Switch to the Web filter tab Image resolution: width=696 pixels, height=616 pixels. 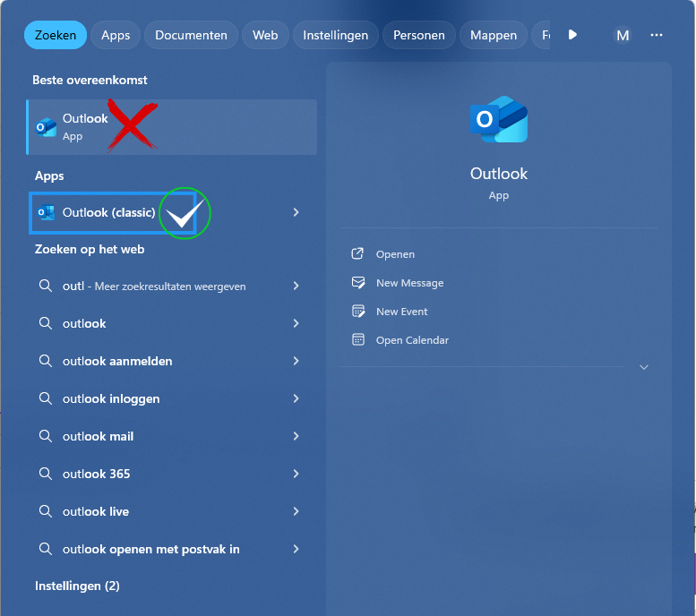[265, 35]
